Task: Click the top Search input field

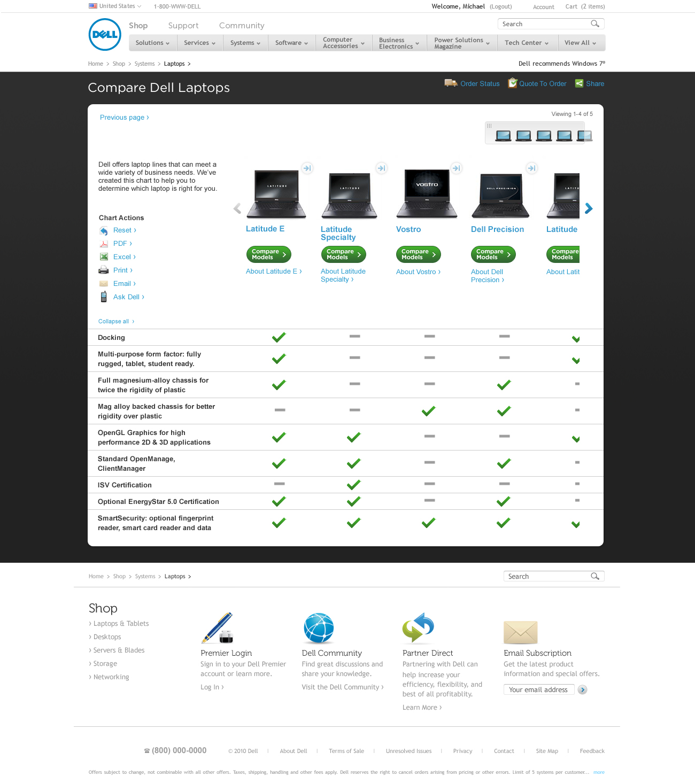Action: pos(544,24)
